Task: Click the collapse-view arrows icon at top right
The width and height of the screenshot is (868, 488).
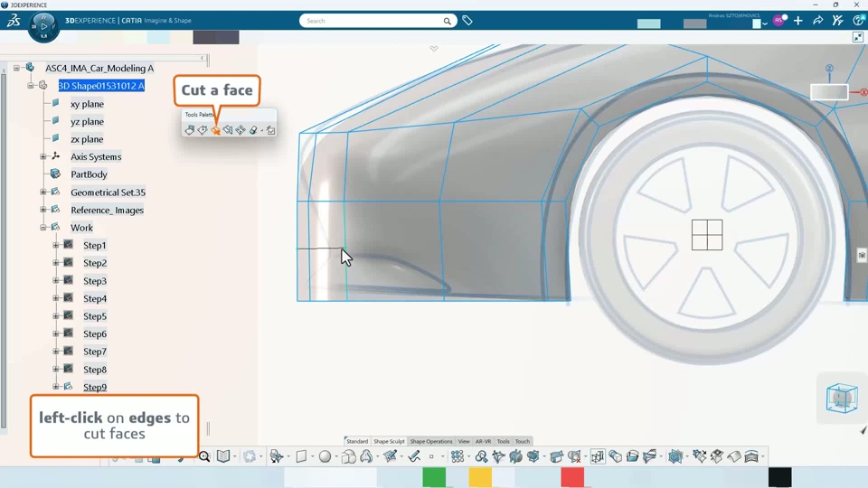Action: point(858,37)
